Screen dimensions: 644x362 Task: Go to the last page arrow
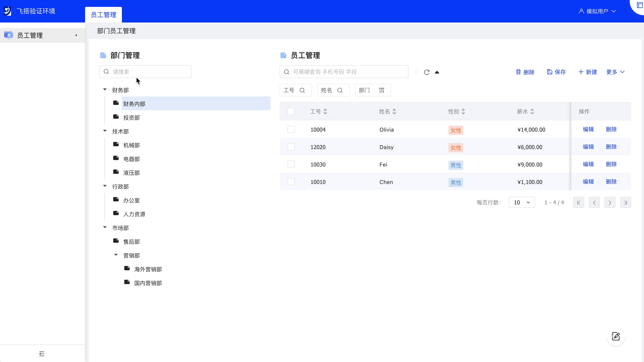pyautogui.click(x=625, y=202)
